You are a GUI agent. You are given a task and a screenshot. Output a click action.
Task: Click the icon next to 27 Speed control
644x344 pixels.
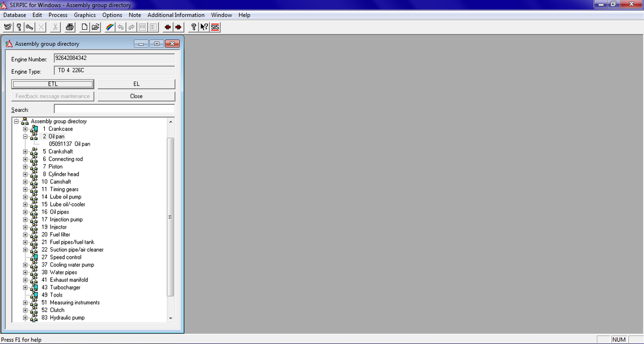point(34,257)
